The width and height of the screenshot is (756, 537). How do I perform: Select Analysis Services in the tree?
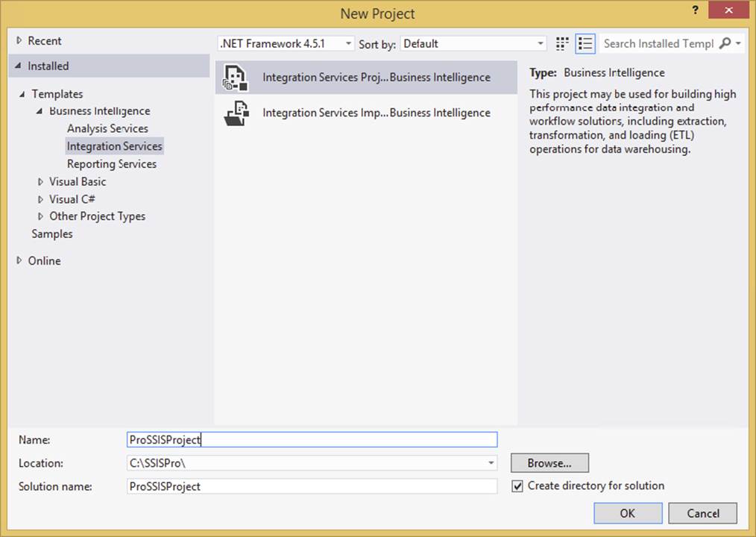point(107,128)
